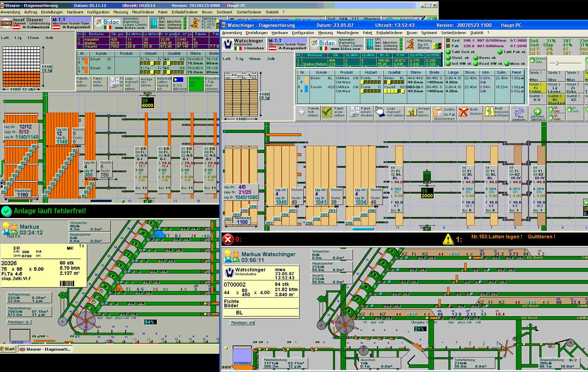Click the speed slider handle near Speed dekr.
The width and height of the screenshot is (588, 372).
pos(556,63)
